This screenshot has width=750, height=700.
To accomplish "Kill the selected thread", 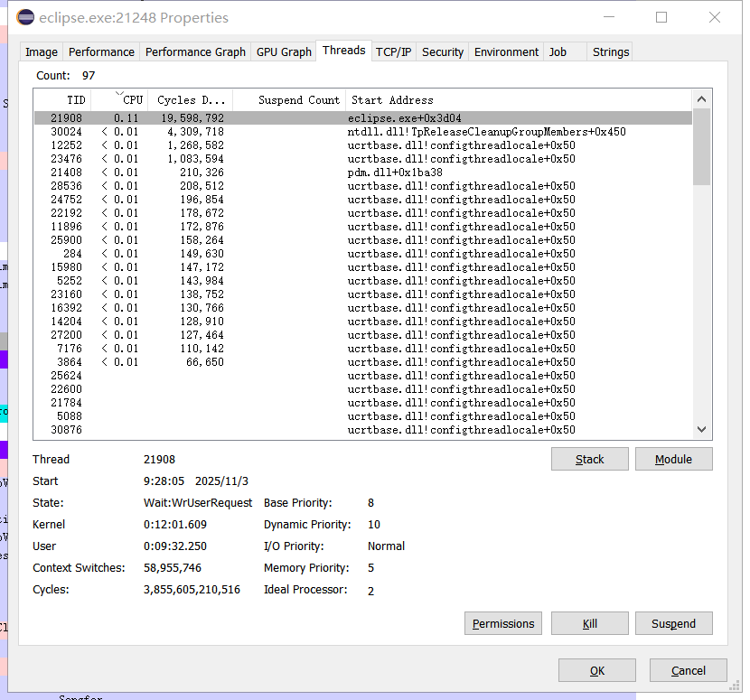I will (x=590, y=623).
